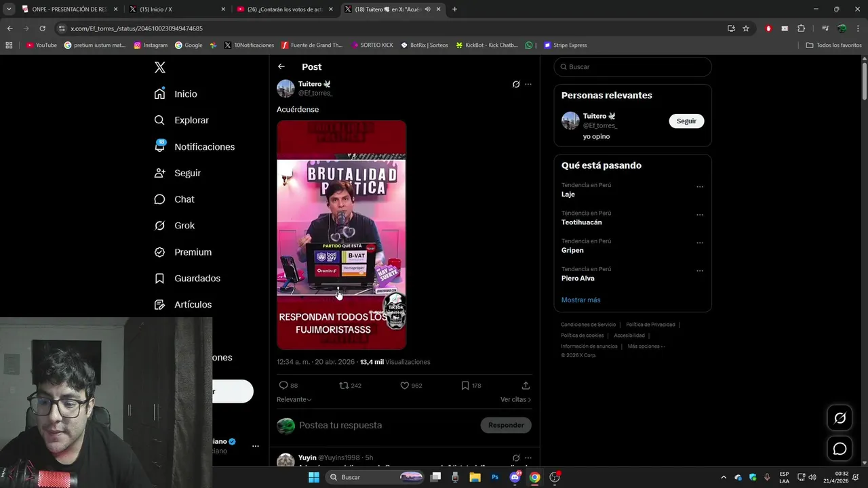
Task: Bookmark this page with the star icon
Action: [746, 28]
